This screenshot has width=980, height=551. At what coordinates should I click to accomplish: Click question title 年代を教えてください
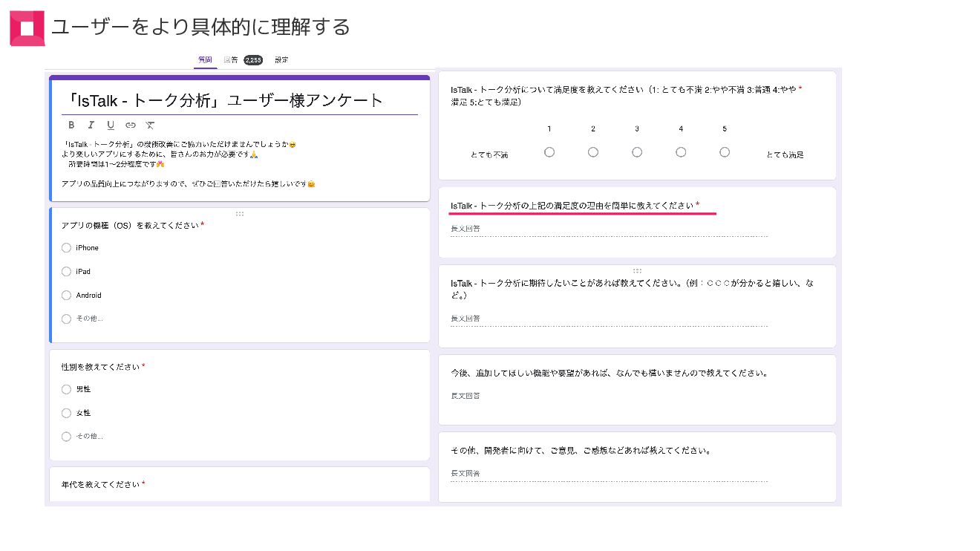[100, 485]
